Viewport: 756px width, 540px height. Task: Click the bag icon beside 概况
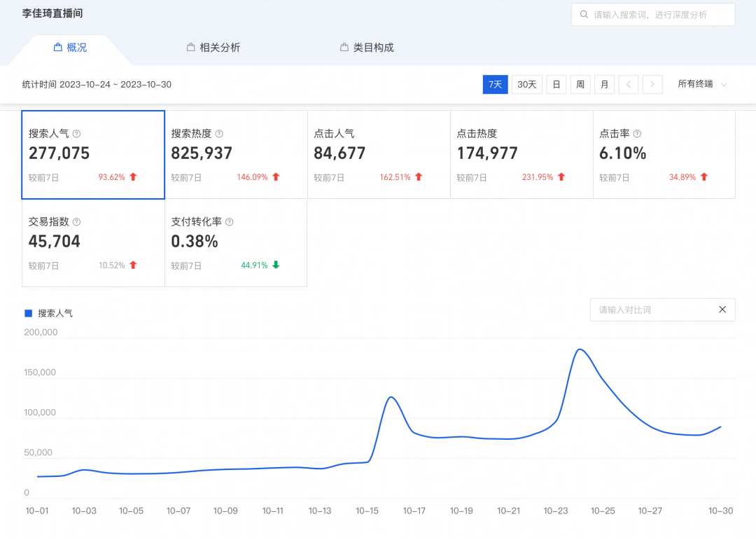click(x=58, y=48)
